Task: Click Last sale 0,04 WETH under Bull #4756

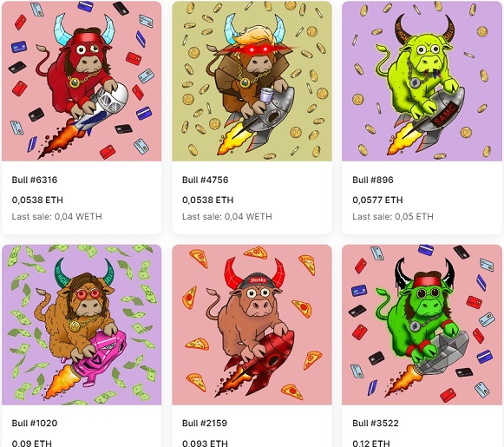Action: click(227, 216)
